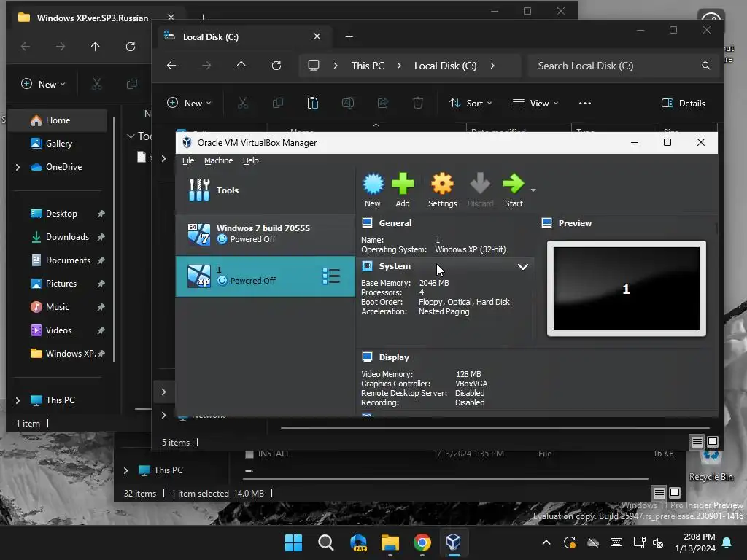Open the Windows Start button
The image size is (747, 560).
[x=293, y=542]
